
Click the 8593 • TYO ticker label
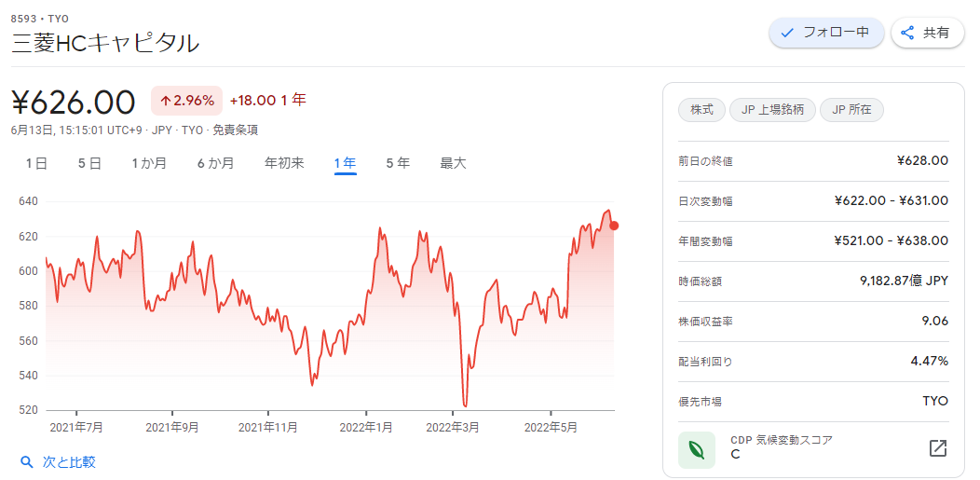pyautogui.click(x=40, y=19)
